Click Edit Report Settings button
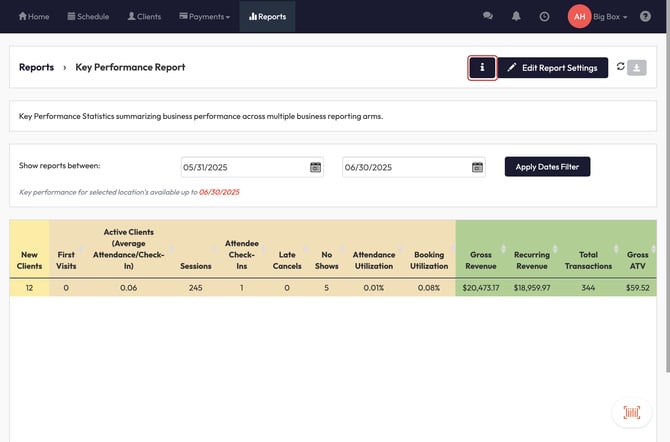This screenshot has width=670, height=442. pyautogui.click(x=552, y=68)
